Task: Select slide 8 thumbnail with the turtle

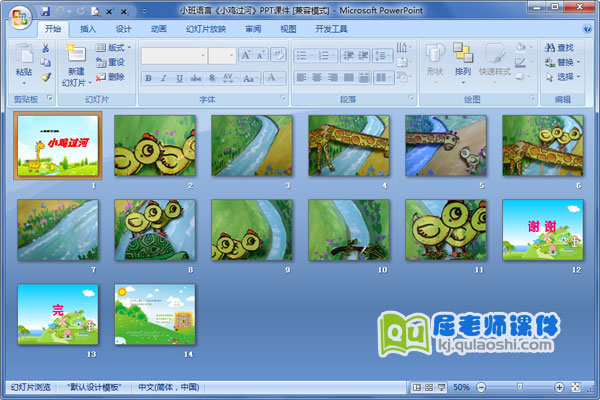Action: (155, 230)
